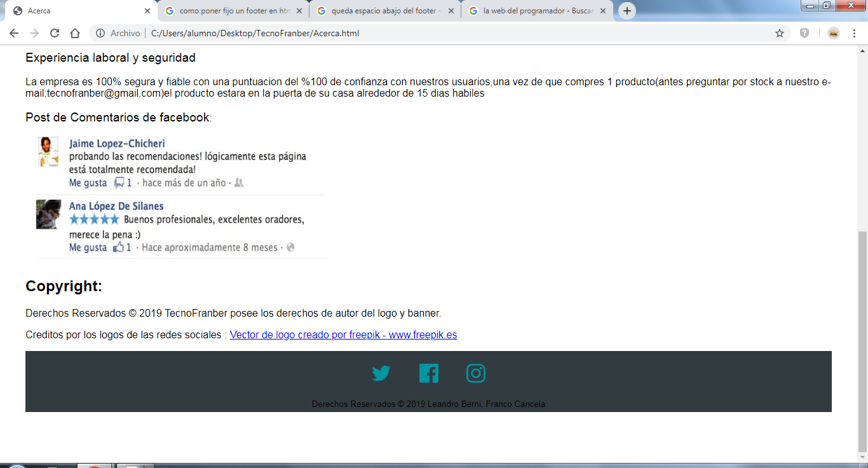The width and height of the screenshot is (868, 468).
Task: Close the 'la web del programador' tab
Action: click(x=603, y=11)
